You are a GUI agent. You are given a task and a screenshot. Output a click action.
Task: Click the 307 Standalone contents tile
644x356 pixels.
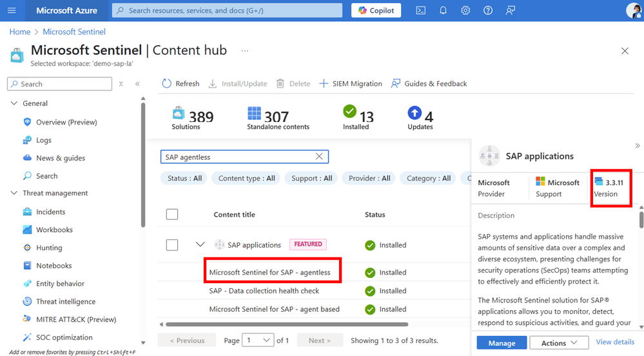278,119
